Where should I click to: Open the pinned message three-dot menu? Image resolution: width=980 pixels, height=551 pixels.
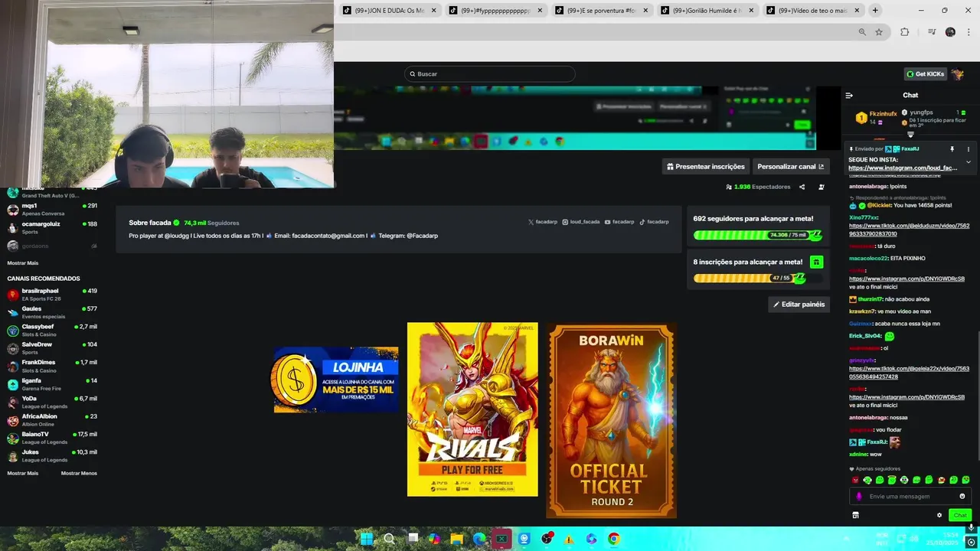click(x=968, y=149)
